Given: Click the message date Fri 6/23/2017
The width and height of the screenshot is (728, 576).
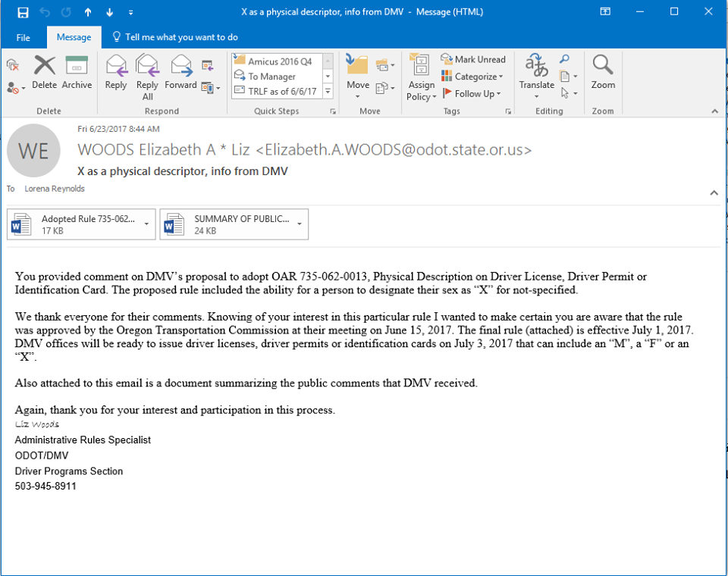Looking at the screenshot, I should [118, 129].
